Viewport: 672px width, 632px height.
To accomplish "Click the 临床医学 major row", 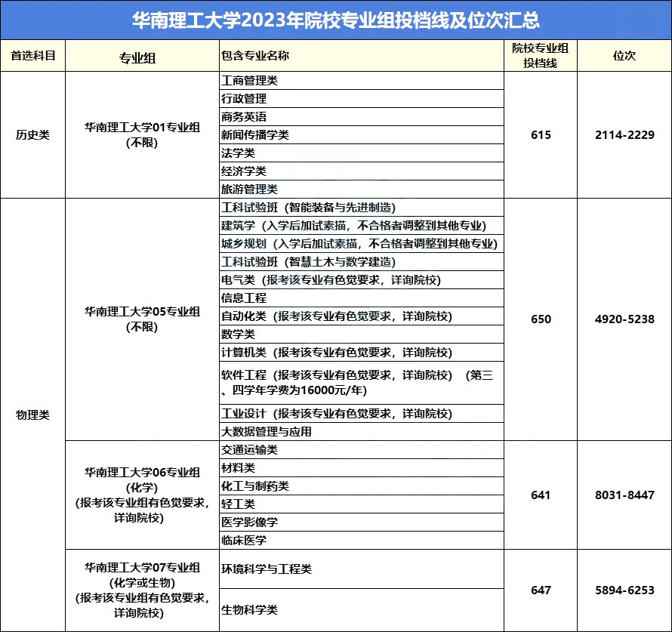I will [x=361, y=541].
